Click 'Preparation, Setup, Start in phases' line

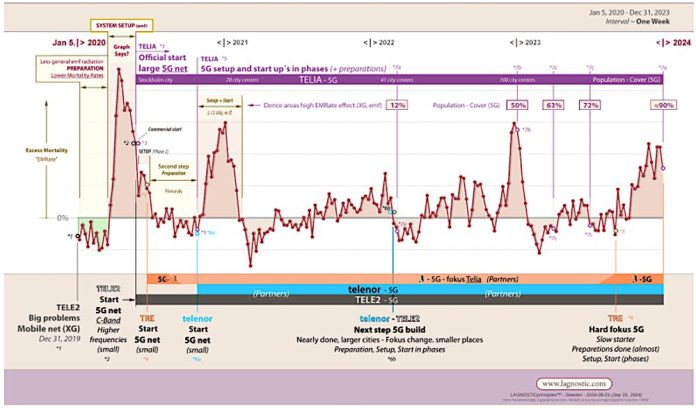pyautogui.click(x=389, y=349)
